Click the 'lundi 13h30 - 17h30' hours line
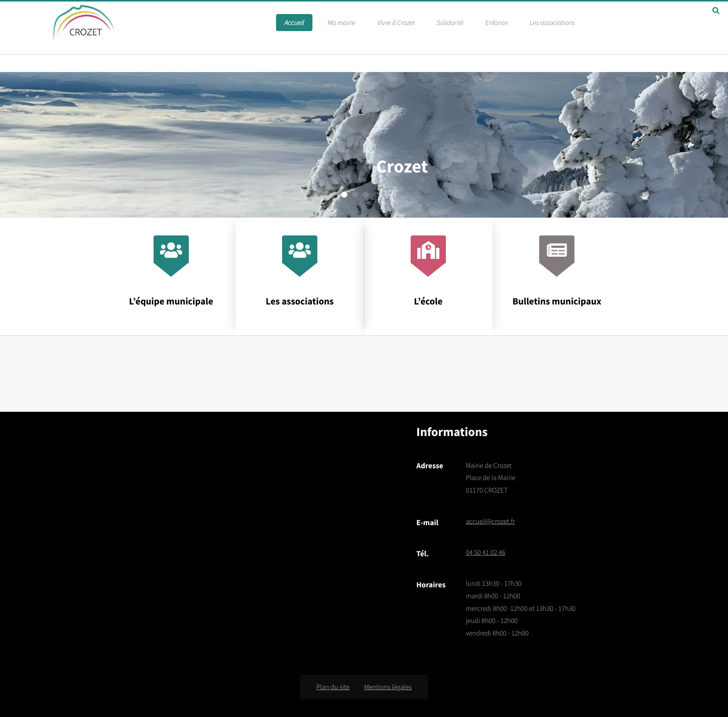728x717 pixels. pos(493,584)
